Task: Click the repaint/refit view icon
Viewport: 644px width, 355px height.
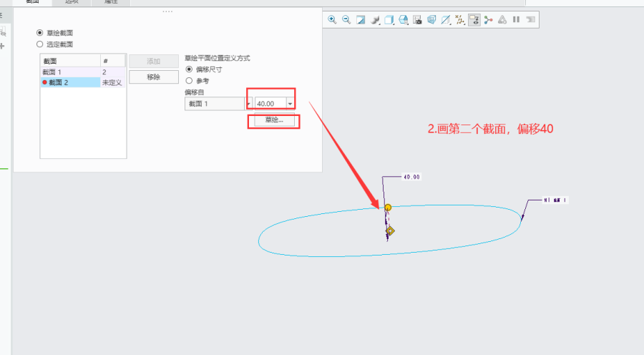Action: click(x=361, y=20)
